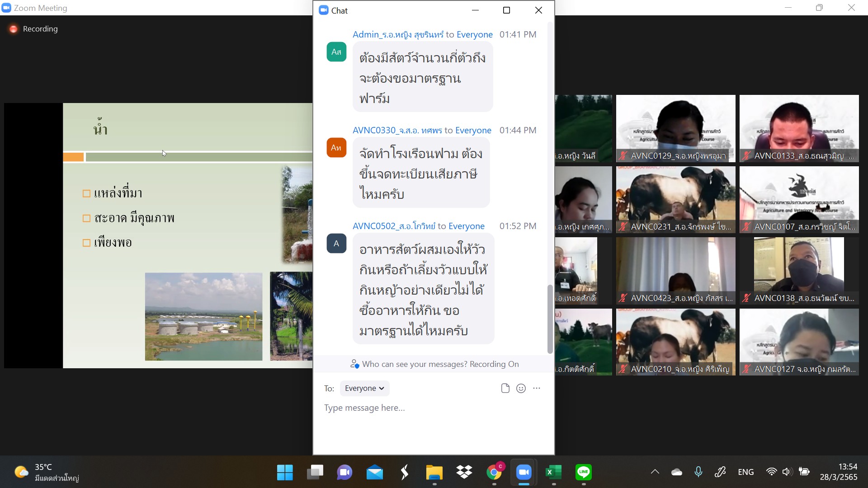868x488 pixels.
Task: Switch to Zoom on the taskbar
Action: point(524,473)
